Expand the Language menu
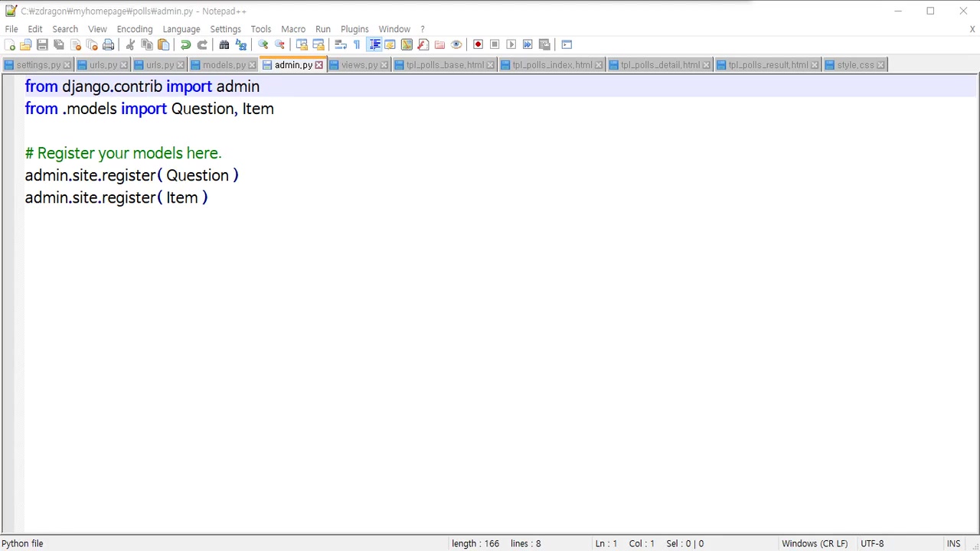 point(181,29)
